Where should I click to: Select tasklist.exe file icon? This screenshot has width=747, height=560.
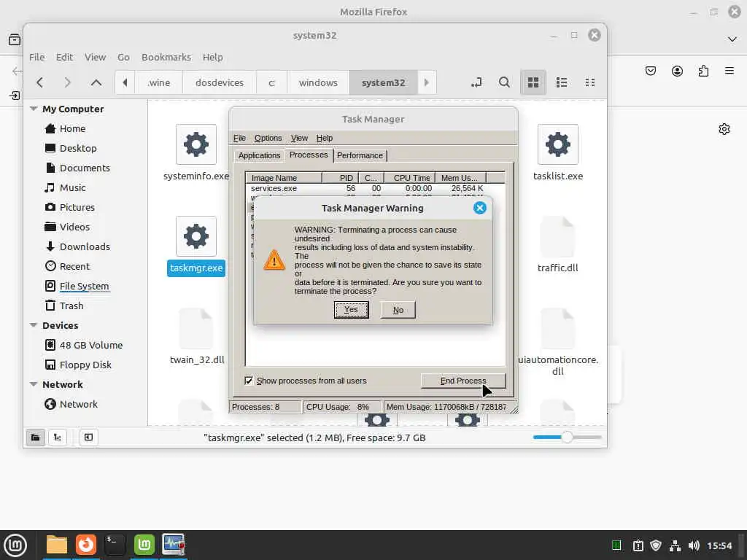click(x=558, y=144)
